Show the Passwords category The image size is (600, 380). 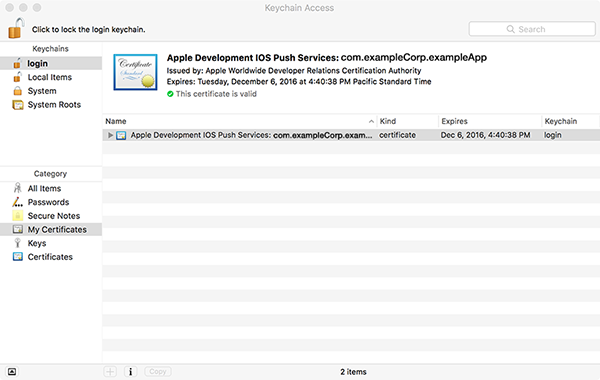[x=51, y=202]
